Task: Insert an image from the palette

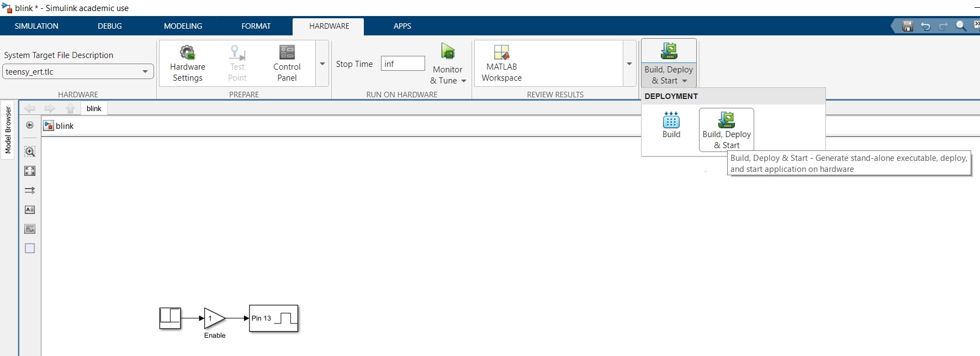Action: tap(30, 229)
